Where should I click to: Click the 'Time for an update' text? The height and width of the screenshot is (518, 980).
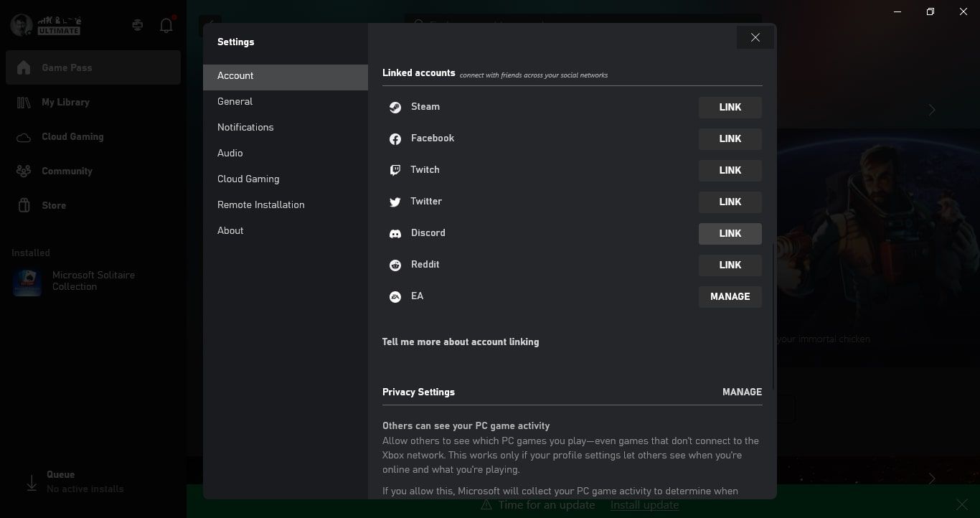pyautogui.click(x=547, y=505)
